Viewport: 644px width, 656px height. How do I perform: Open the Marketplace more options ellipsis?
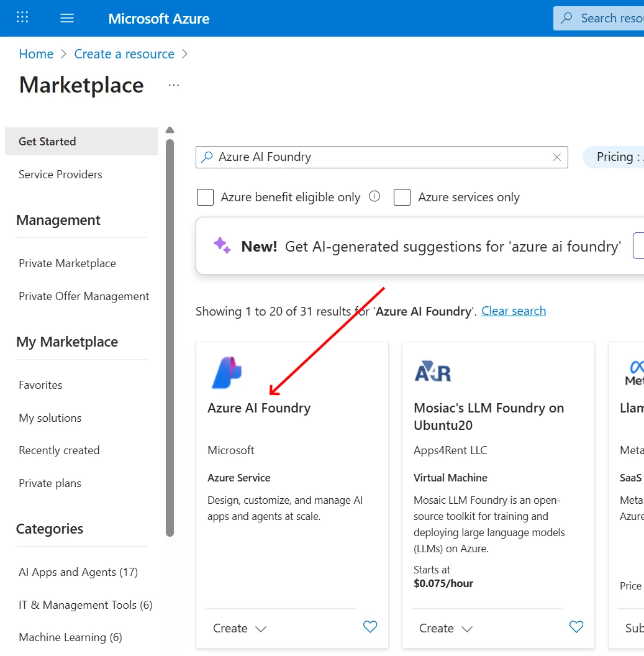click(173, 85)
